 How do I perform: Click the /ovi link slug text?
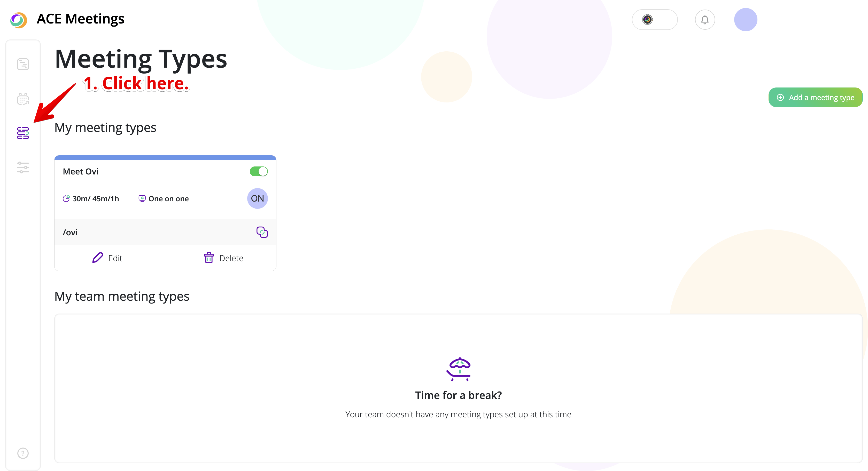(x=71, y=233)
